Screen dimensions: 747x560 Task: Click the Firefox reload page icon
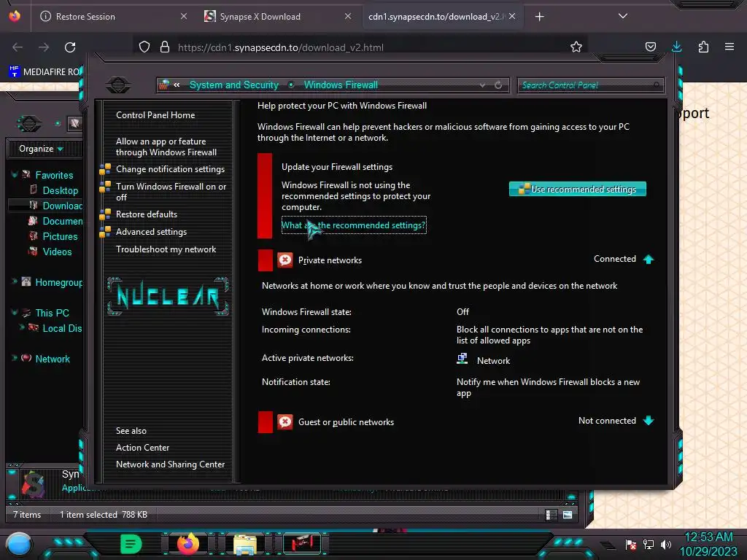70,47
